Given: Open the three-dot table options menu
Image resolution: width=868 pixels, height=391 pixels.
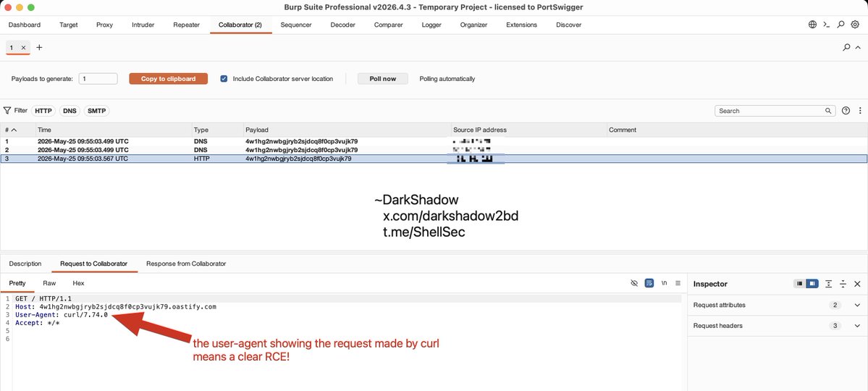Looking at the screenshot, I should [x=860, y=111].
